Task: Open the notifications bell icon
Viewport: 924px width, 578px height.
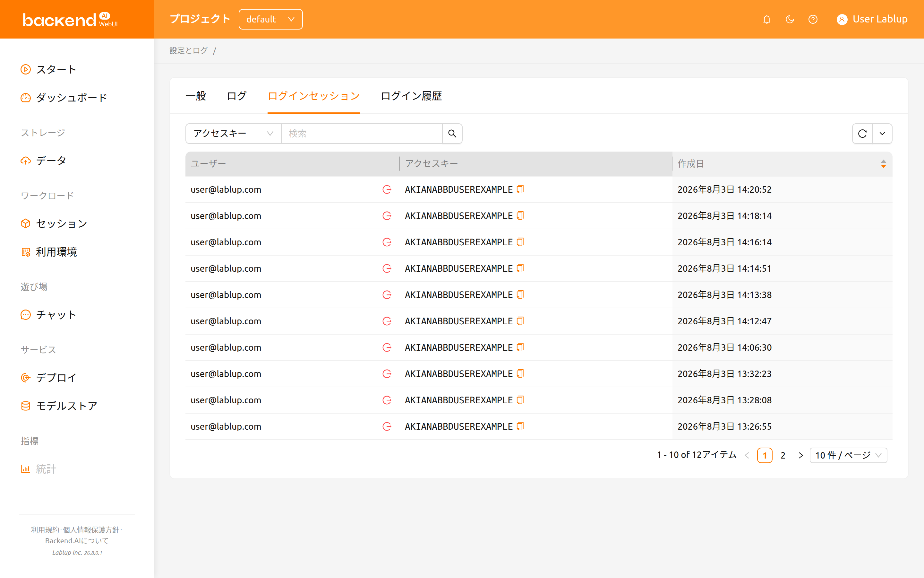Action: [x=766, y=19]
